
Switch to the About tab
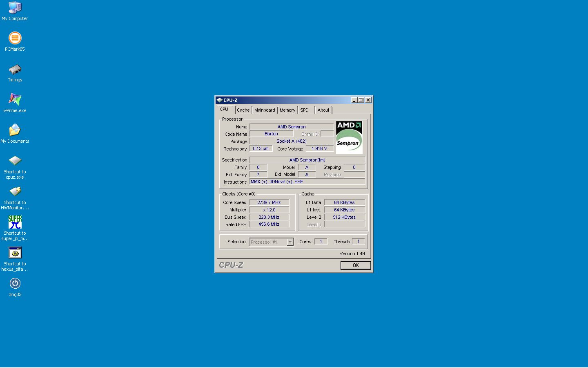pyautogui.click(x=323, y=110)
